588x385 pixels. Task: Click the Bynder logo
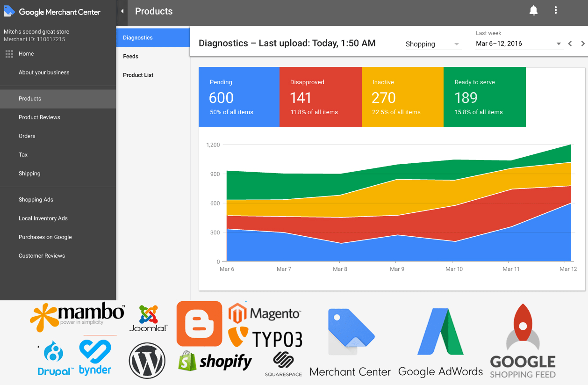[x=95, y=356]
